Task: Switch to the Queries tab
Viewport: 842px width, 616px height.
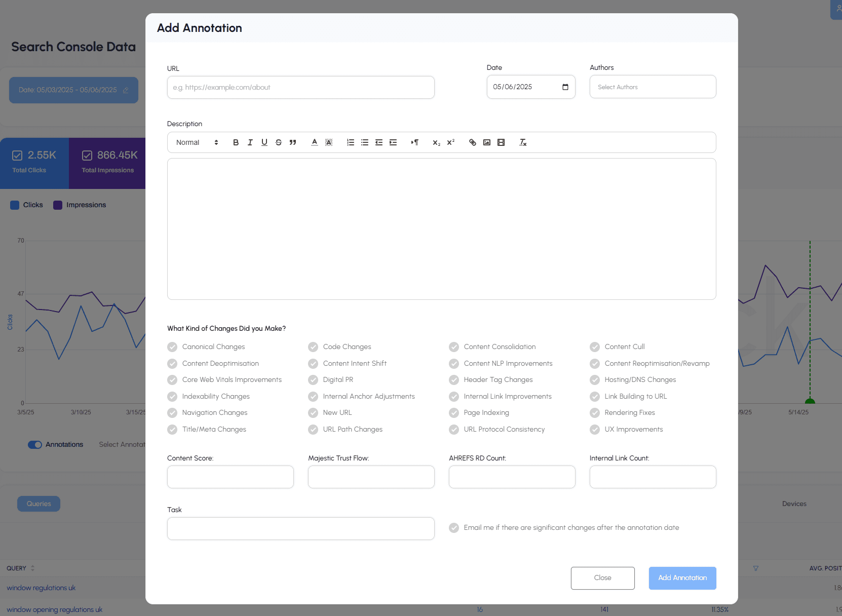Action: pos(39,504)
